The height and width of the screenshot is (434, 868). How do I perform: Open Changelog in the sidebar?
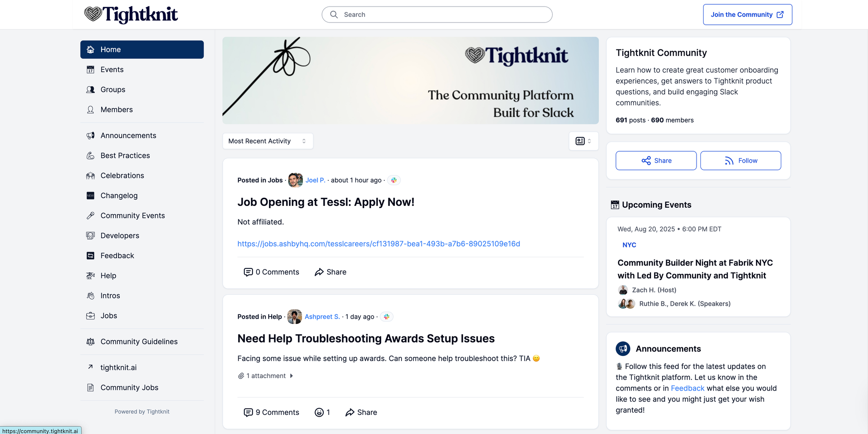142,196
